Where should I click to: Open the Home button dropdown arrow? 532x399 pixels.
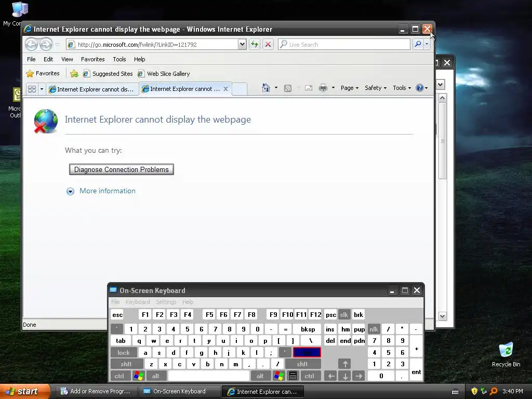click(x=276, y=88)
